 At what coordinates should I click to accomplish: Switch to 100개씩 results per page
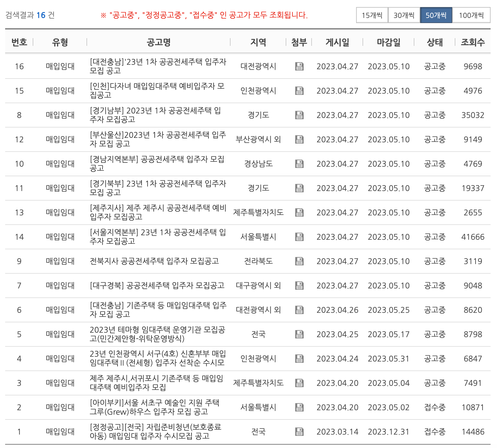pos(471,15)
